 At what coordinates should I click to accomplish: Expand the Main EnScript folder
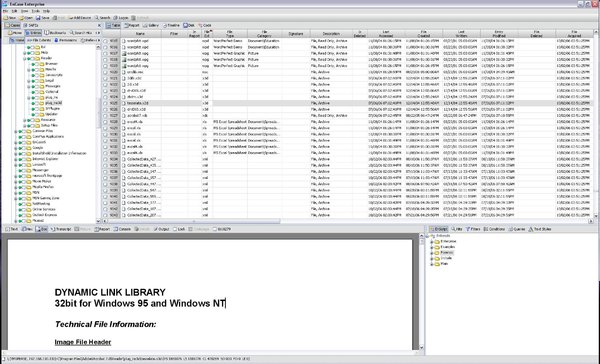coord(432,264)
